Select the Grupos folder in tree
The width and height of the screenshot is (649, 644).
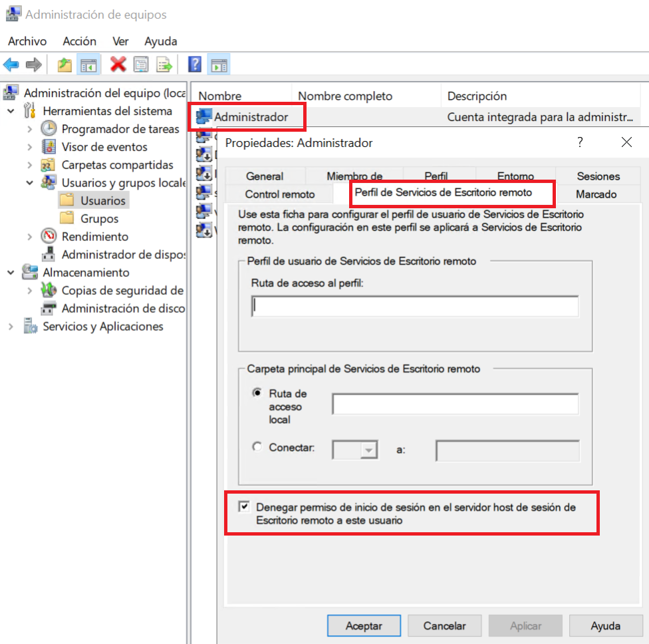coord(99,219)
